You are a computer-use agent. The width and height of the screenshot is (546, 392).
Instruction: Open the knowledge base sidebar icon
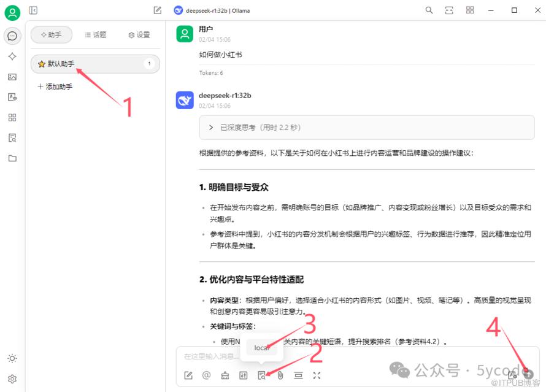coord(12,138)
